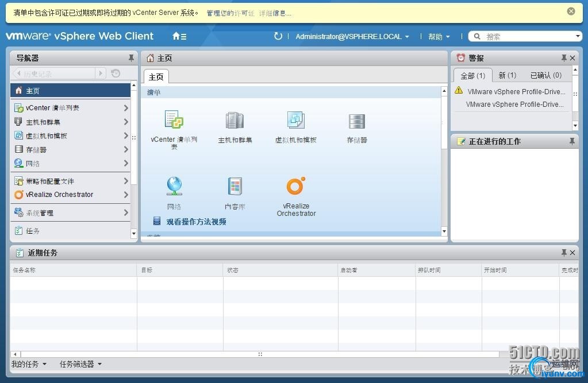Click recent tasks horizontal scrollbar left arrow
This screenshot has width=588, height=383.
click(16, 354)
